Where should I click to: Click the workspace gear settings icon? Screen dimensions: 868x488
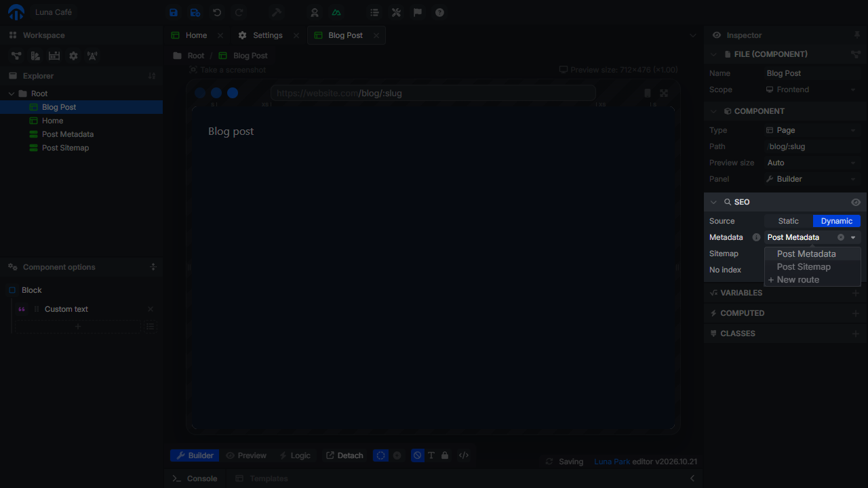[x=73, y=56]
